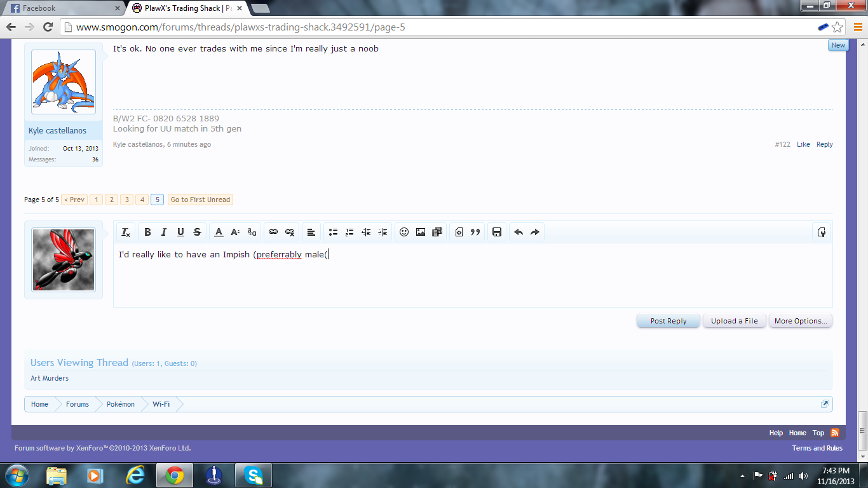The height and width of the screenshot is (488, 868).
Task: Click the Post Reply button
Action: point(668,321)
